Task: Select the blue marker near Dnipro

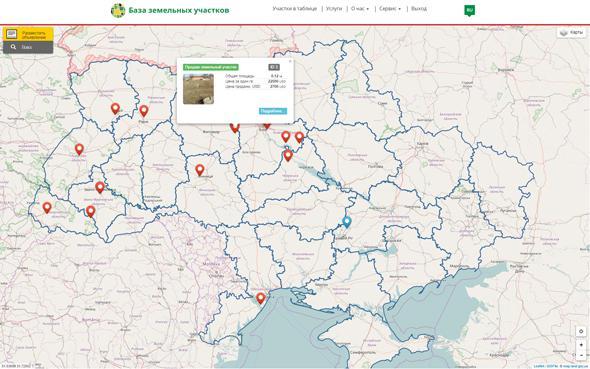Action: click(347, 222)
